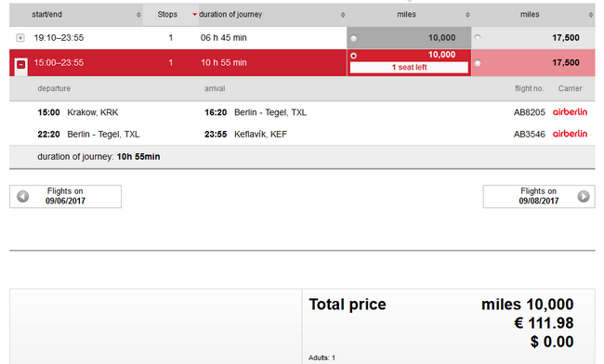Click the 'flight no.' column label
Viewport: 604px width, 364px height.
click(x=530, y=88)
